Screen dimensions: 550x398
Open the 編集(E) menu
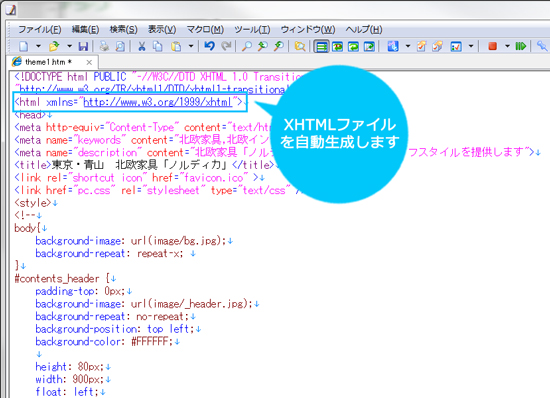tap(85, 29)
